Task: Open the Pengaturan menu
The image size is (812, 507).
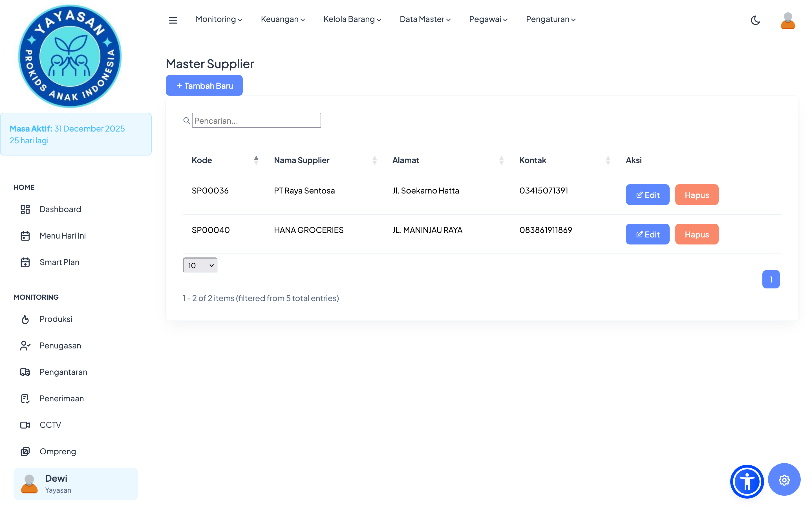Action: click(551, 19)
